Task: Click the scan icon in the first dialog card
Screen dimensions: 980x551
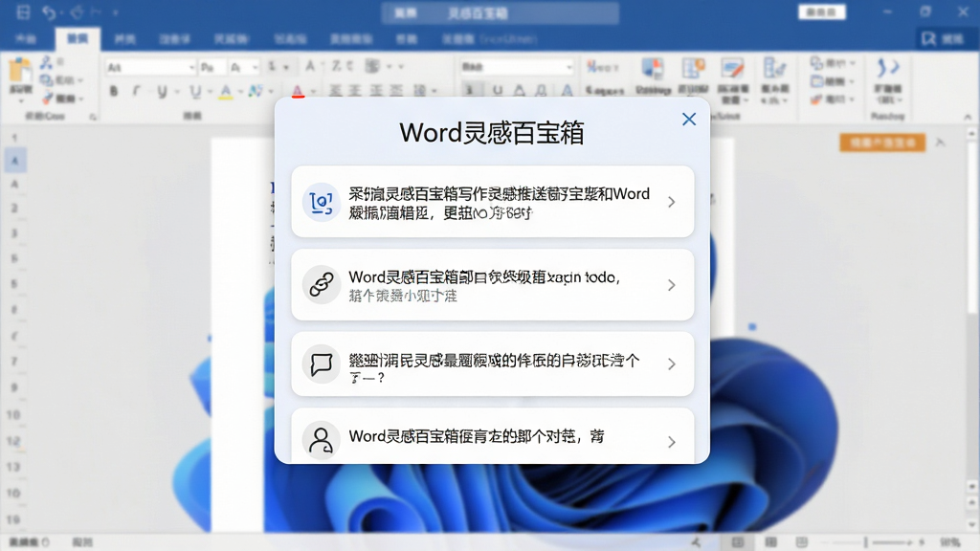Action: (x=322, y=202)
